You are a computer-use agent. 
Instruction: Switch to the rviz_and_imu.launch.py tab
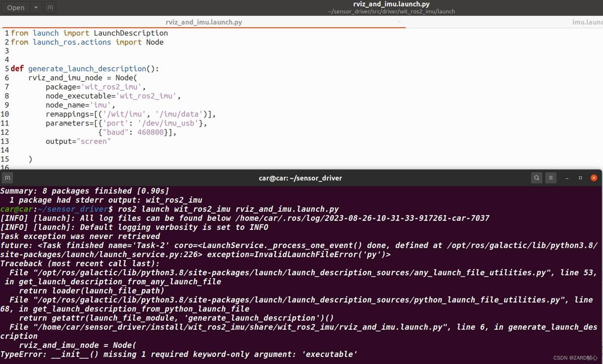click(204, 22)
